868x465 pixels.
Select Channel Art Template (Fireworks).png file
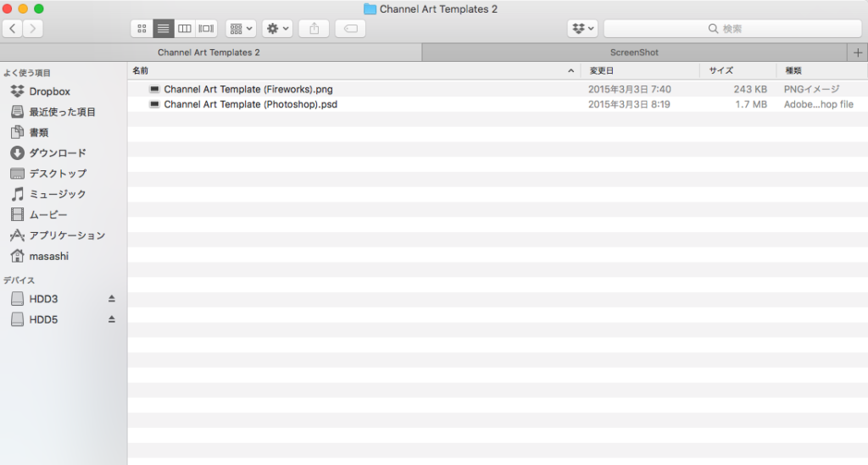click(248, 89)
